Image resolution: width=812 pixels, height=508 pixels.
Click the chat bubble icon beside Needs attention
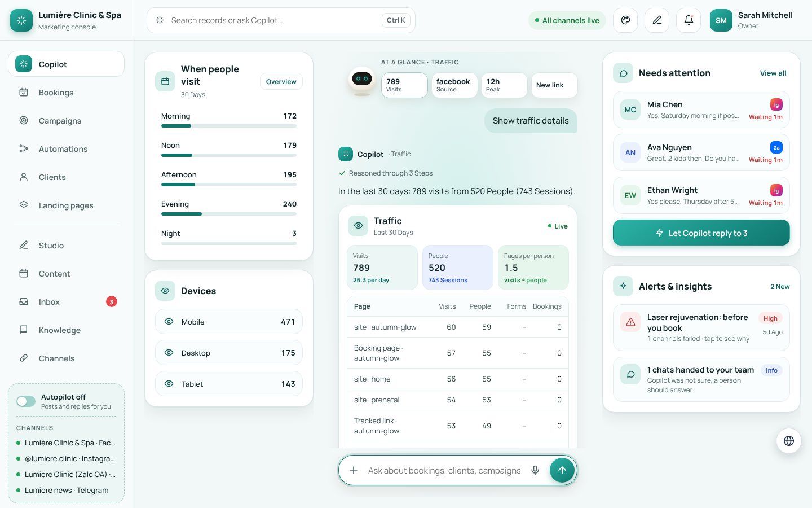click(623, 73)
